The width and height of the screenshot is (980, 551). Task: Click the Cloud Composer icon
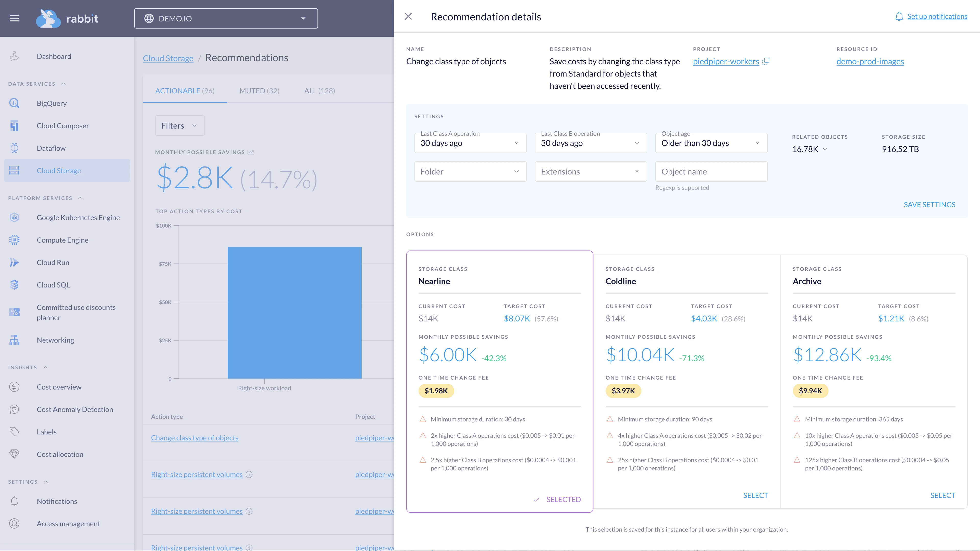tap(14, 126)
